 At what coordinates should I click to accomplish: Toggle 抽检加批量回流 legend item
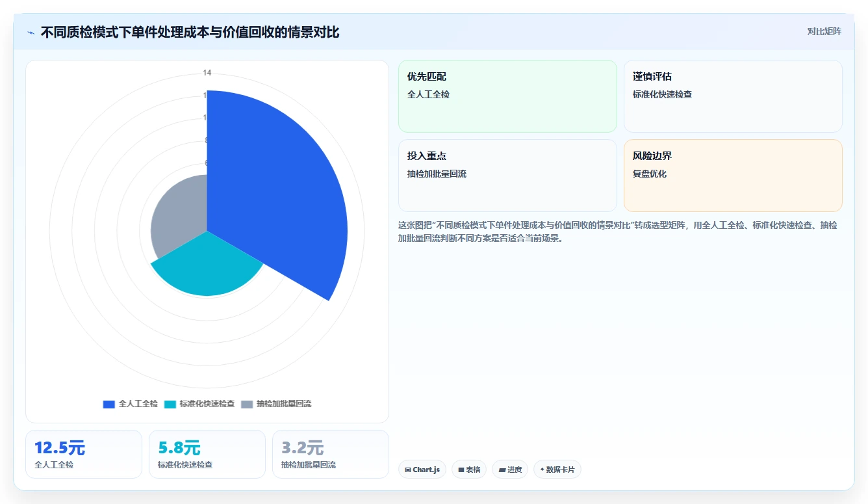276,404
